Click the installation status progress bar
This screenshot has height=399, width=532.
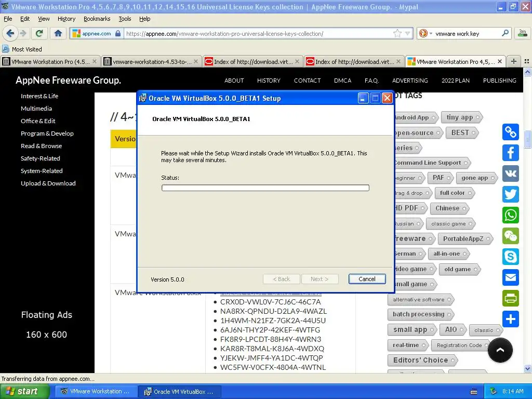point(265,188)
